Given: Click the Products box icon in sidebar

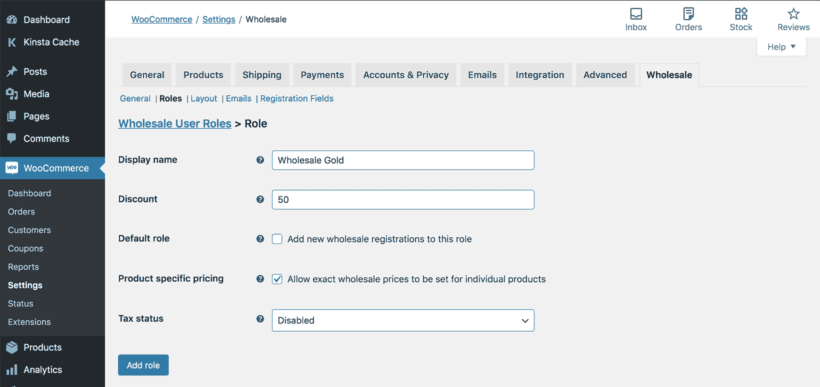Looking at the screenshot, I should [x=12, y=347].
